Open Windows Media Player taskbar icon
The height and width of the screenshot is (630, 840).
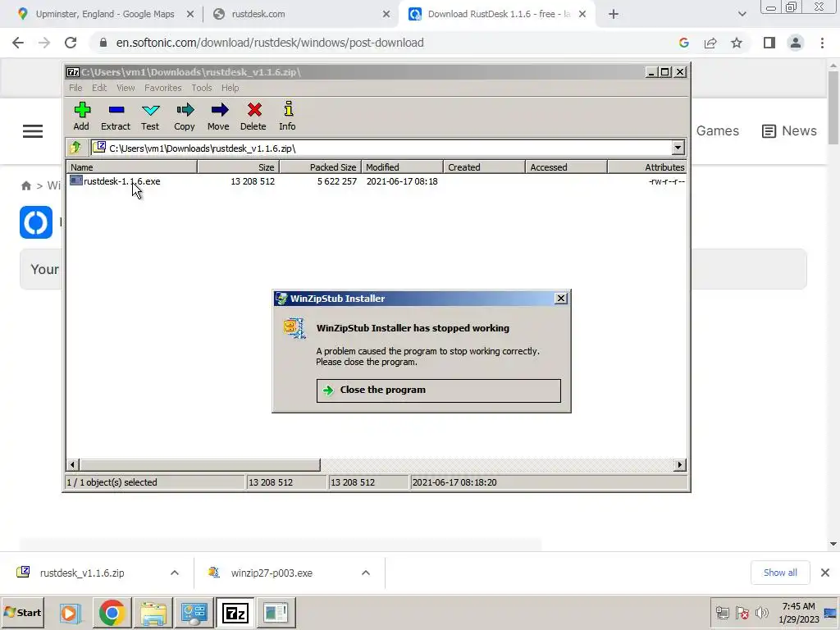70,612
